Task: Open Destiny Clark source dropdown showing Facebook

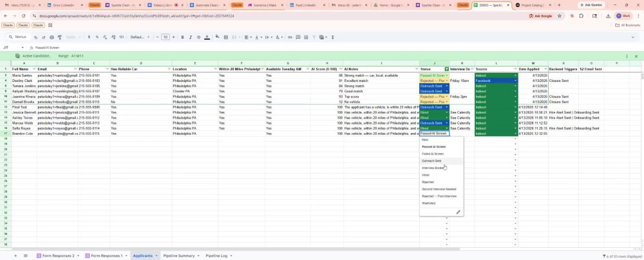Action: pos(515,81)
